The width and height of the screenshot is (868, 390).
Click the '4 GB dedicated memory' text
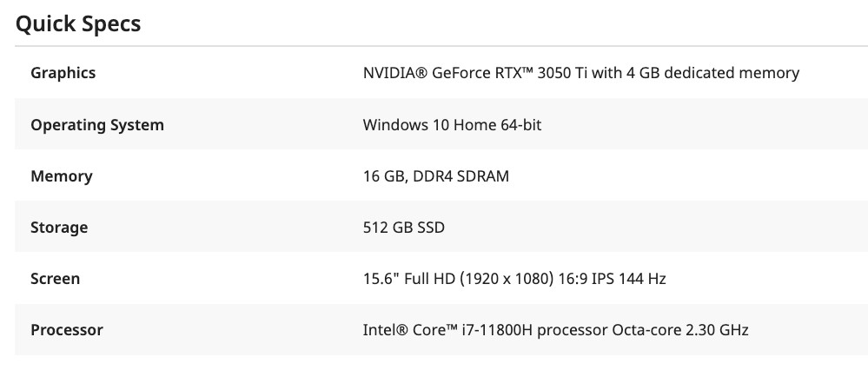tap(713, 73)
